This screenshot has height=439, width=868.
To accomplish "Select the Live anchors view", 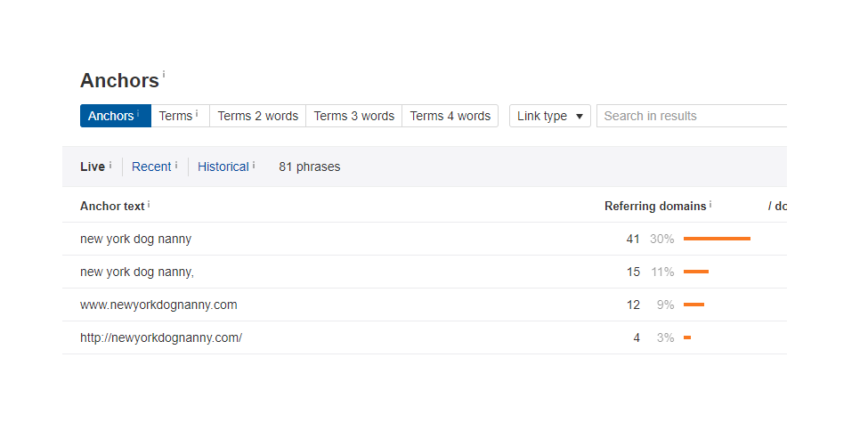I will click(93, 167).
